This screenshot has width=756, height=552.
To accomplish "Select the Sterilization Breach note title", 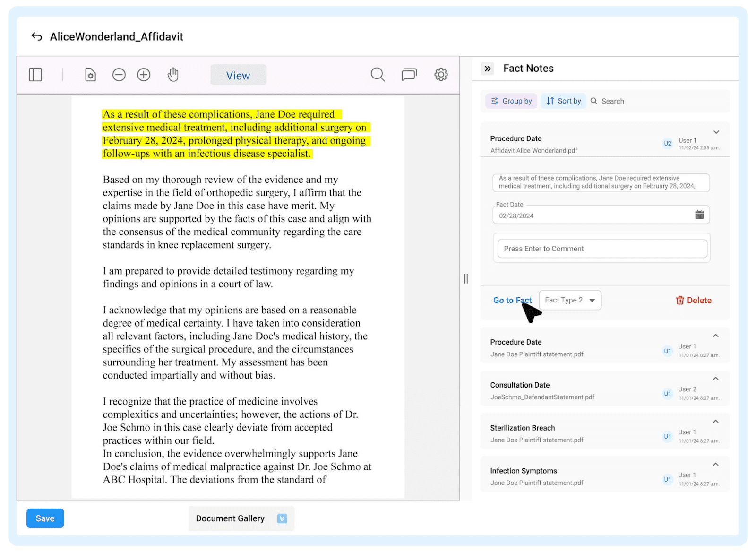I will tap(523, 428).
